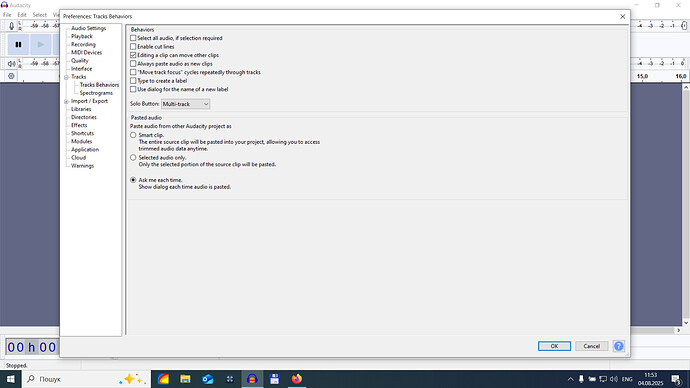
Task: Toggle Move track focus cycles through tracks
Action: [x=133, y=72]
